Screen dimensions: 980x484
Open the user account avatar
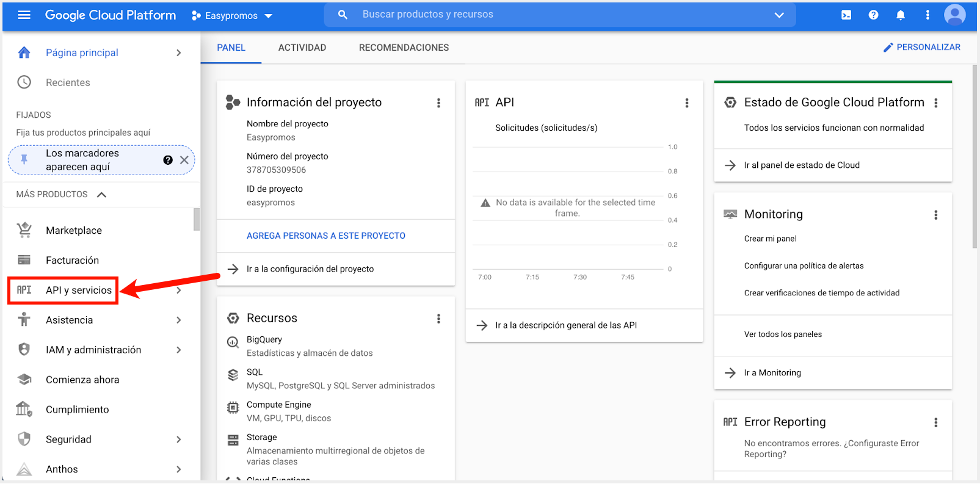955,15
